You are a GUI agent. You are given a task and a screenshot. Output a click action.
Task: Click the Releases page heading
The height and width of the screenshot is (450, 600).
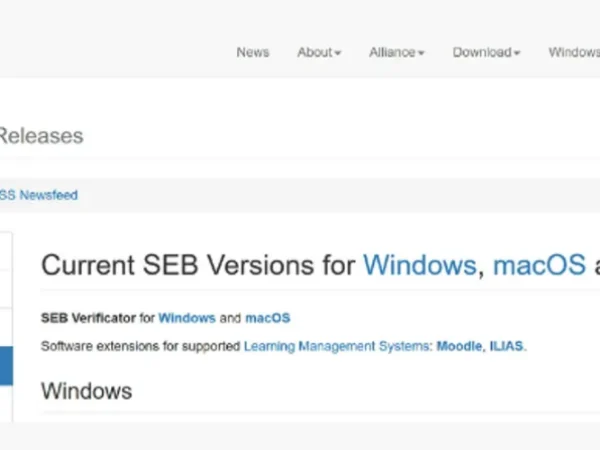[41, 136]
